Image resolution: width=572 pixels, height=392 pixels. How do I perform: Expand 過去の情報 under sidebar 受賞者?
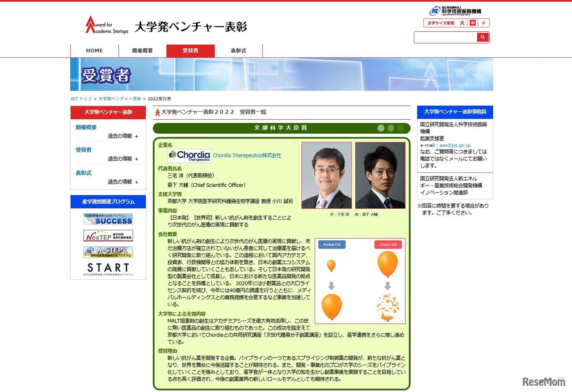(x=123, y=159)
